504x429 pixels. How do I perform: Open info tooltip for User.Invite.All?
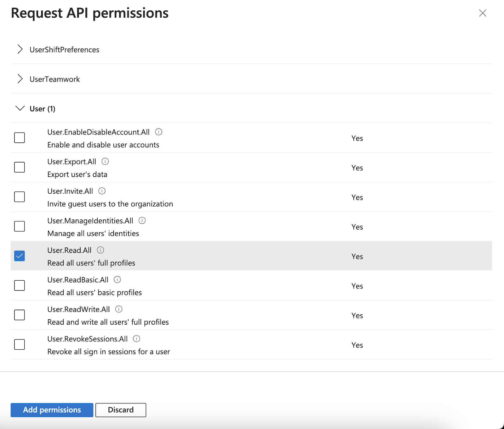pyautogui.click(x=102, y=191)
